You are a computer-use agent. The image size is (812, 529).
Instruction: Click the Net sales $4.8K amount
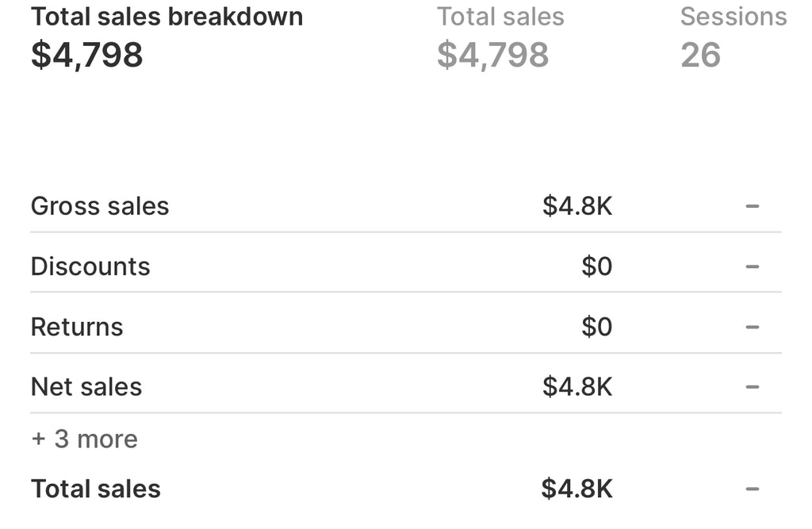[x=577, y=387]
